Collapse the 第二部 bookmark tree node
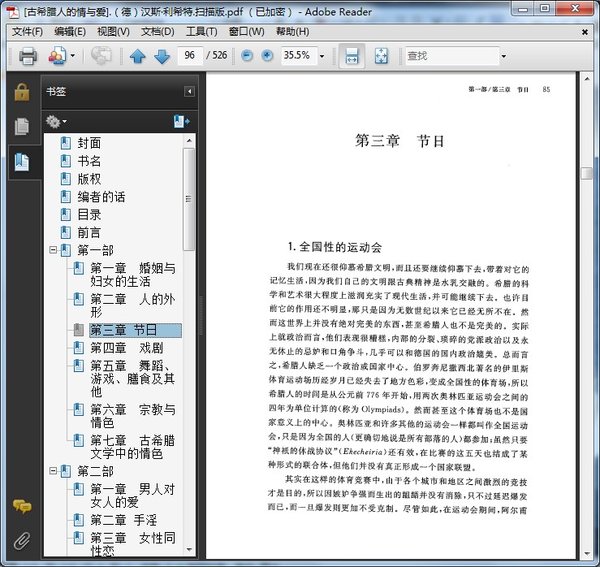The height and width of the screenshot is (567, 600). 52,470
